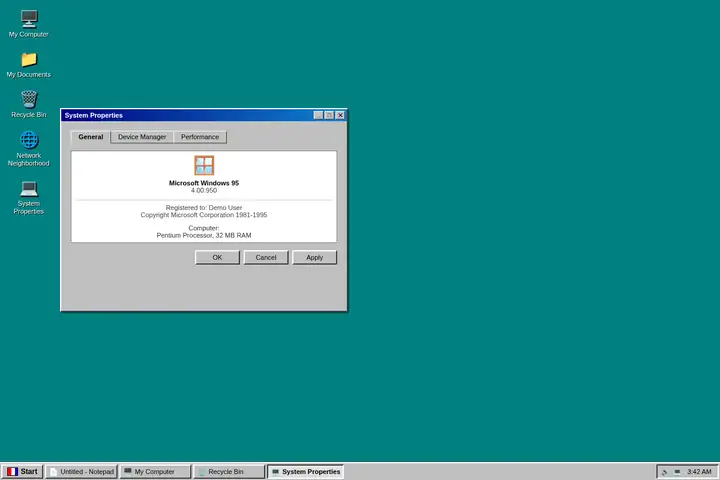Click the Apply button
The width and height of the screenshot is (720, 480).
click(315, 257)
